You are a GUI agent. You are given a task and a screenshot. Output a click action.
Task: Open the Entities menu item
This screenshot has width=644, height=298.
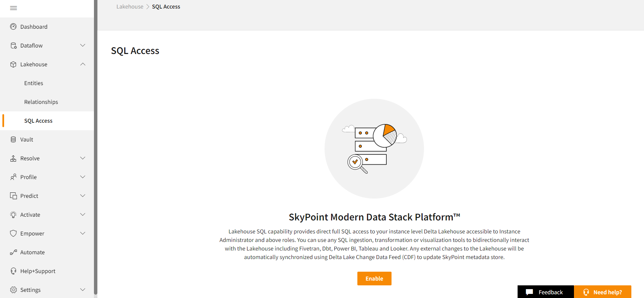[33, 83]
